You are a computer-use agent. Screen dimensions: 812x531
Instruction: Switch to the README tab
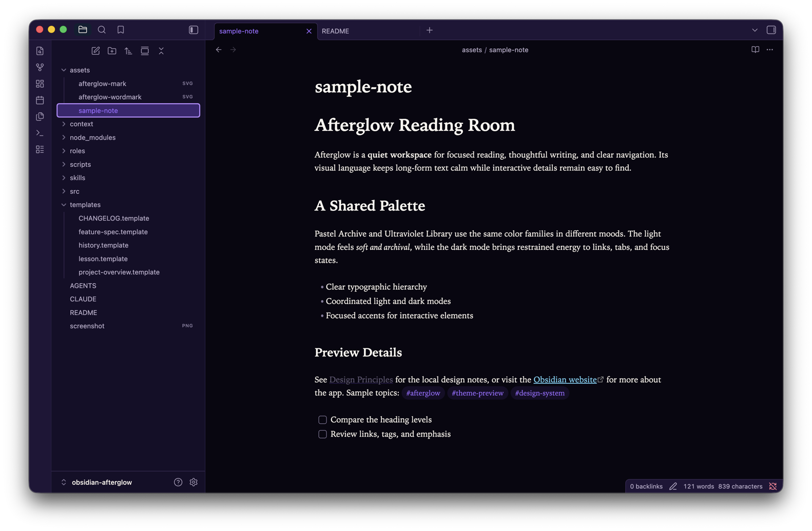[335, 31]
